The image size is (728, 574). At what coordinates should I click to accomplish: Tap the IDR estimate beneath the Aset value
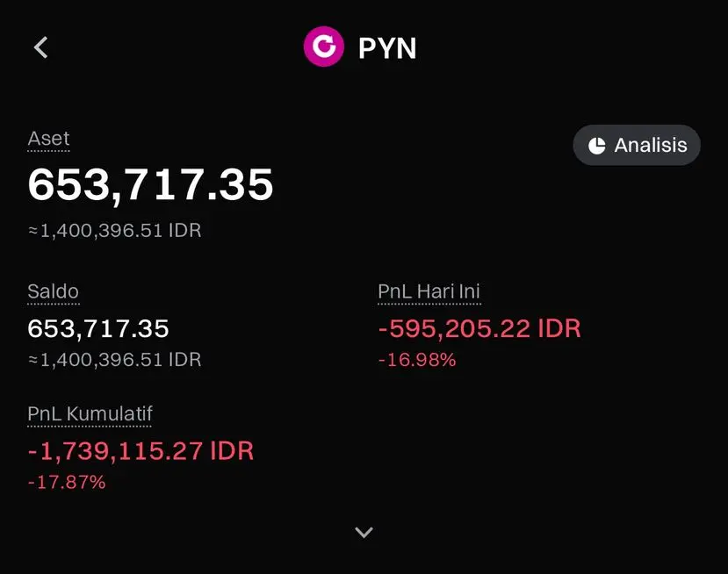click(115, 230)
